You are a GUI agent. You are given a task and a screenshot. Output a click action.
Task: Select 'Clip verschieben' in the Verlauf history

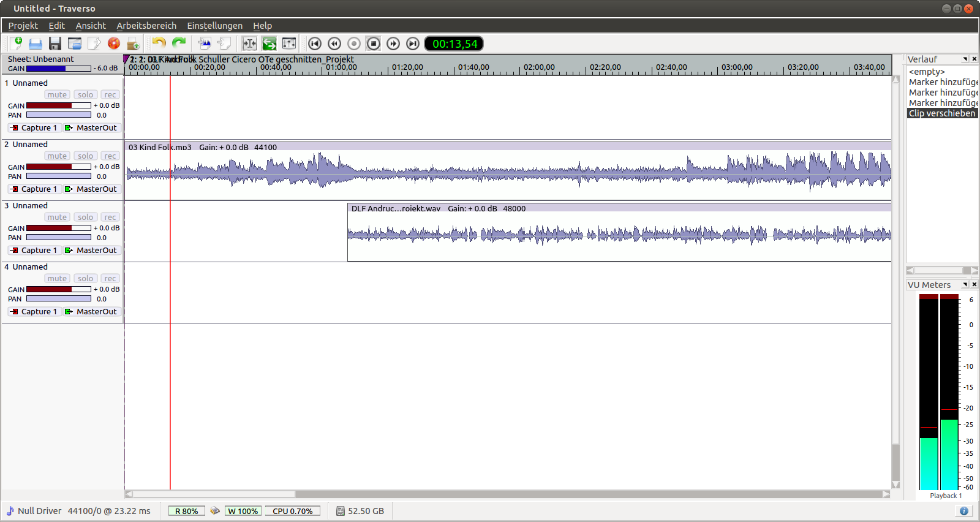tap(941, 113)
